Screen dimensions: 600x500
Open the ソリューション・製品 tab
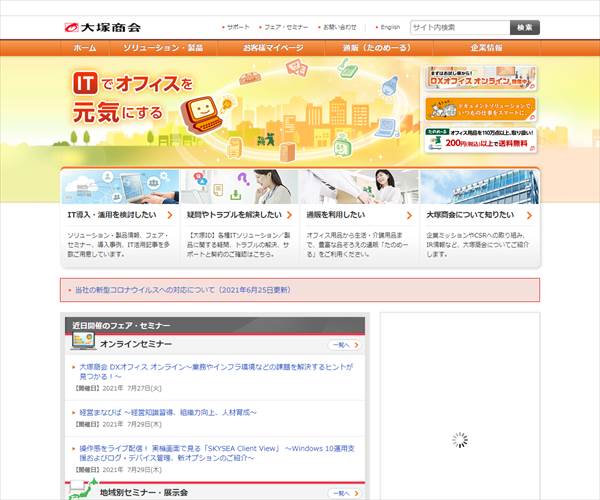click(163, 48)
